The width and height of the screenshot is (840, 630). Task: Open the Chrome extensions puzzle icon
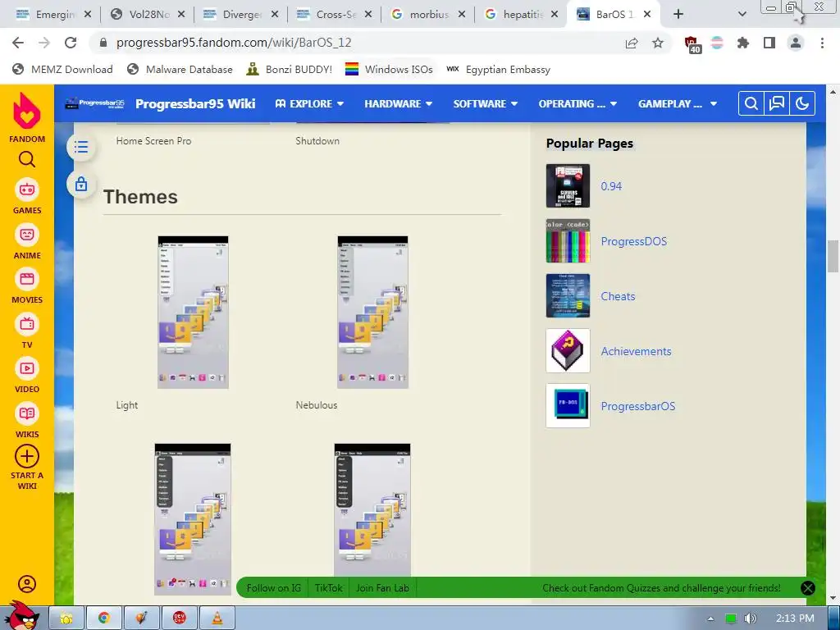(x=743, y=43)
